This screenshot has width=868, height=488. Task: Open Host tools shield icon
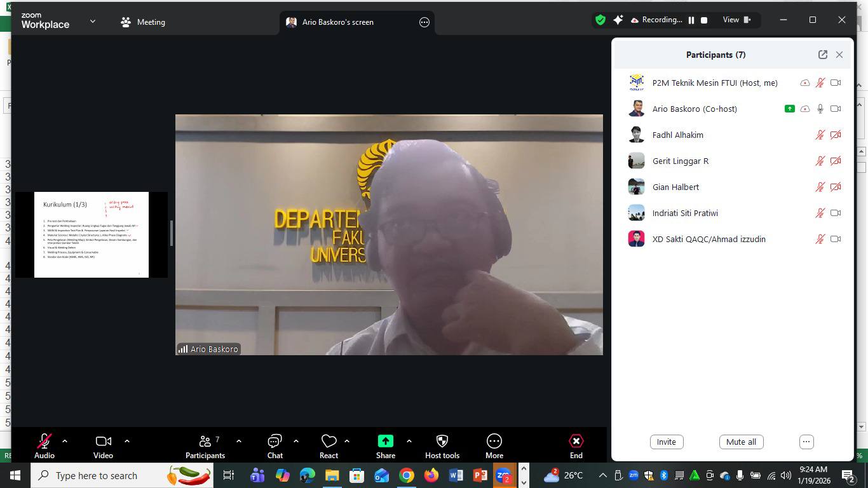pos(442,441)
